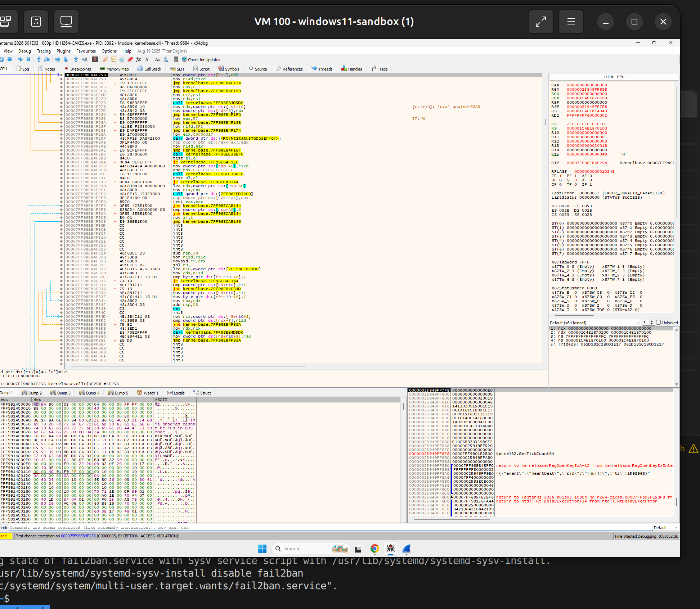
Task: Open the VM viewer hamburger menu
Action: tap(571, 22)
